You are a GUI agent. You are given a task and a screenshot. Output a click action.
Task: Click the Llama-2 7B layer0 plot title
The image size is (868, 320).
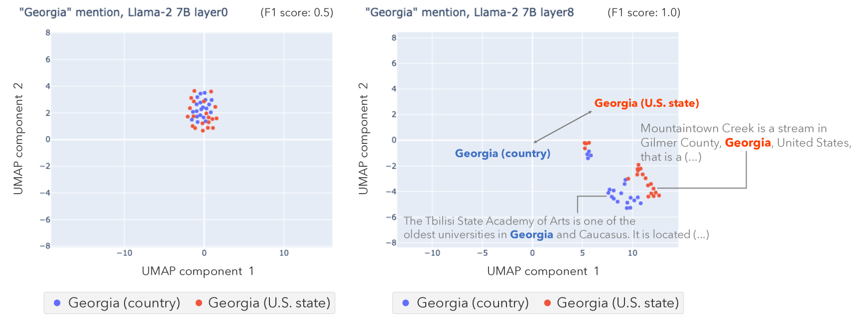coord(124,12)
